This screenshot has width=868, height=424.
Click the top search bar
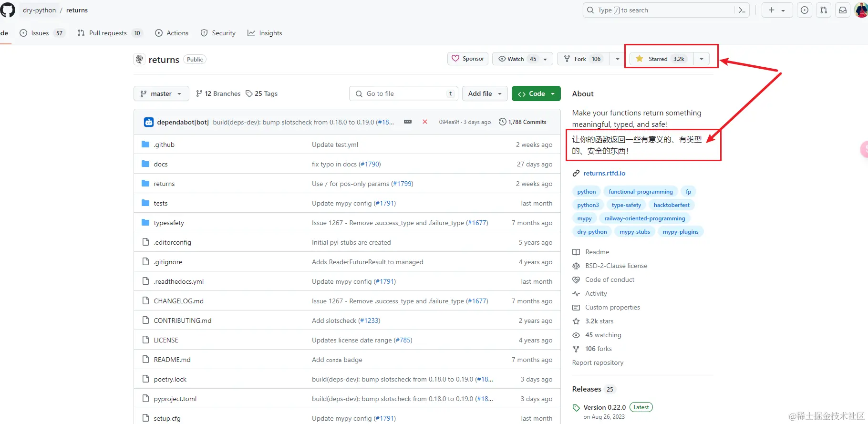(666, 10)
